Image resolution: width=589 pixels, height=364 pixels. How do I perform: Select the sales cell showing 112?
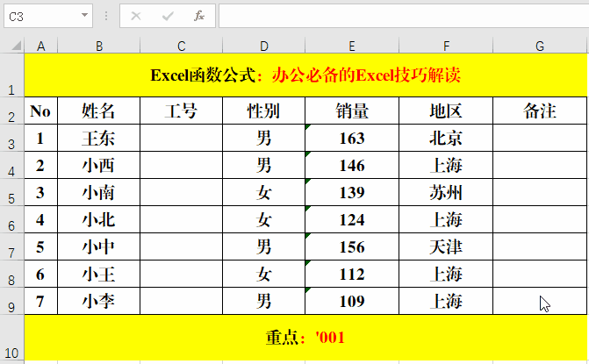pyautogui.click(x=352, y=274)
